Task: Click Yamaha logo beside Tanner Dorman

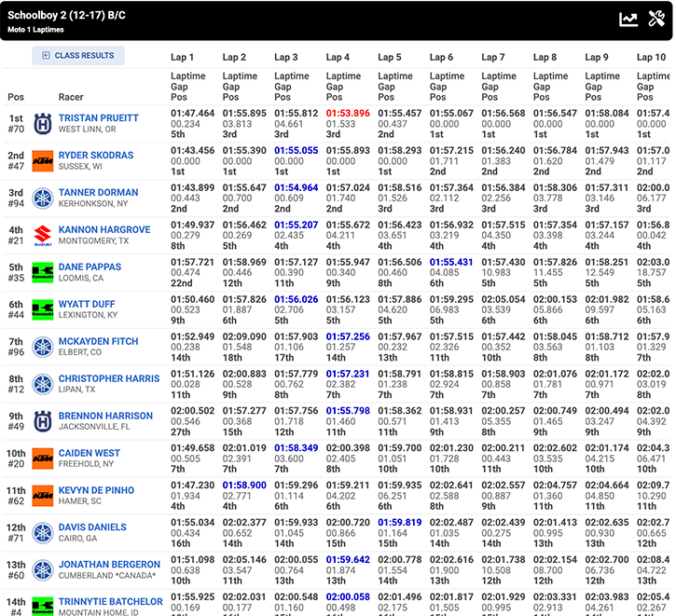Action: 43,198
